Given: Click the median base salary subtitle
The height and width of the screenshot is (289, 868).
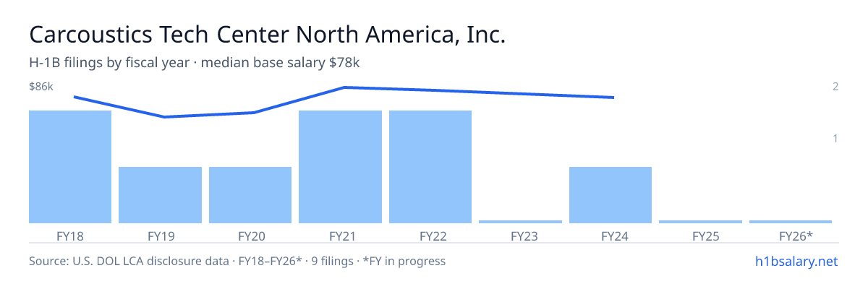Looking at the screenshot, I should coord(195,63).
